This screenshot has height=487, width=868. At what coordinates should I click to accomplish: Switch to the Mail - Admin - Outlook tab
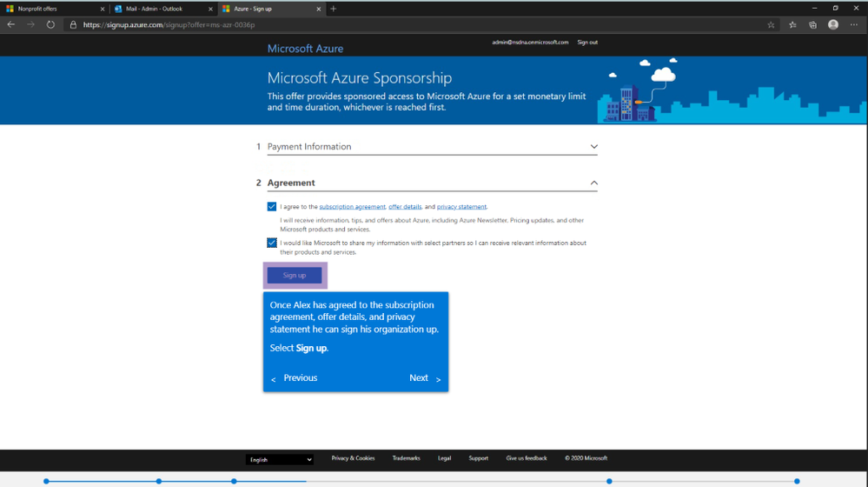[162, 9]
